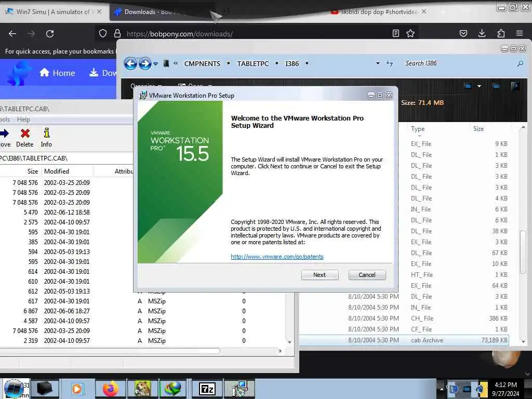Viewport: 532px width, 399px height.
Task: Select the cab Archive 73,189 KB row
Action: (404, 340)
